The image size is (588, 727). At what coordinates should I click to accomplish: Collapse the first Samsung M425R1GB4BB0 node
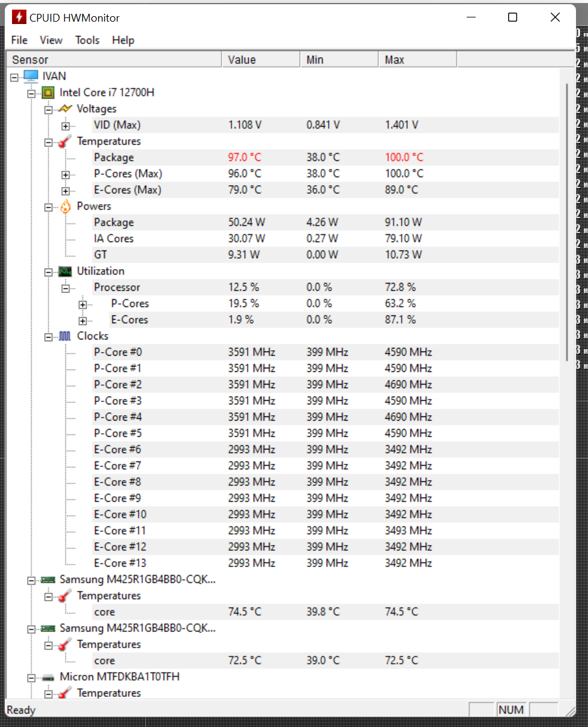[x=31, y=580]
